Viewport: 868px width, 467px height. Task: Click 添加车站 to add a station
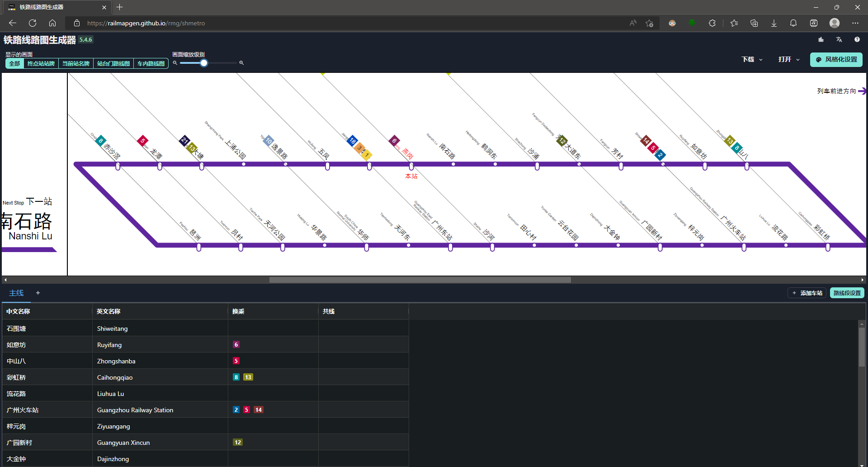tap(807, 293)
